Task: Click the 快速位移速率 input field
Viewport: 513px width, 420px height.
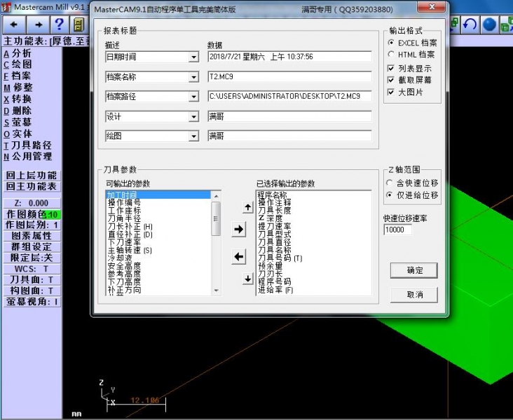Action: (x=398, y=230)
